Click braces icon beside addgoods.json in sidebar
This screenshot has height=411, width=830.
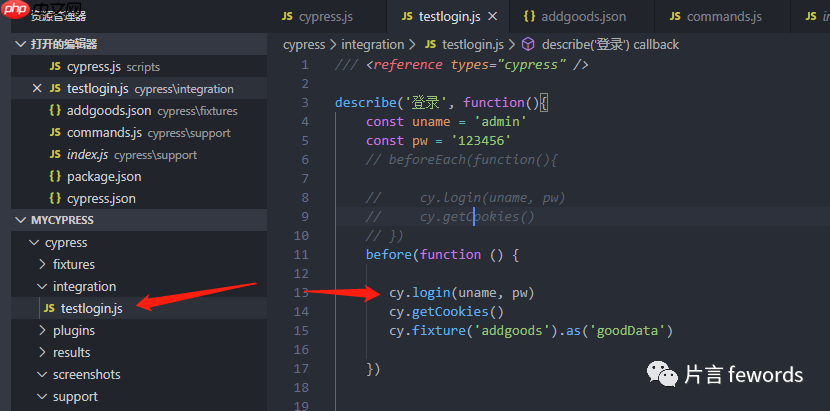tap(55, 111)
